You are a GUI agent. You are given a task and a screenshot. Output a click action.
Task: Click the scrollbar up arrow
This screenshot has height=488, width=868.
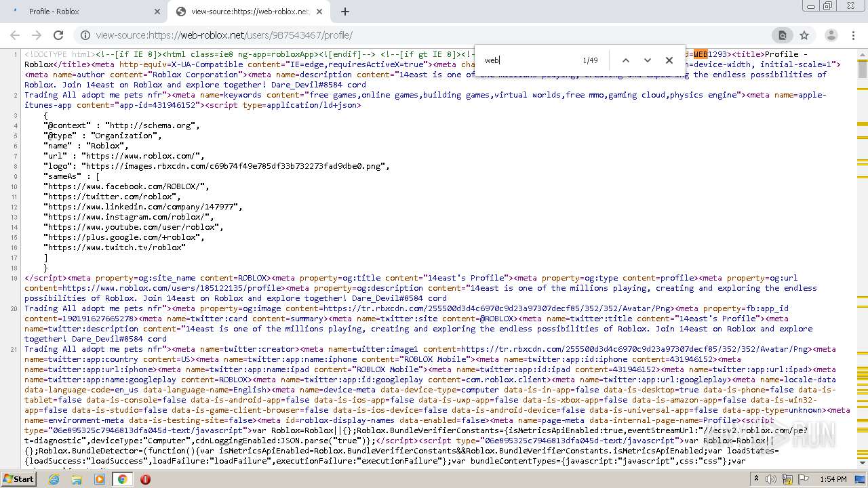[863, 54]
